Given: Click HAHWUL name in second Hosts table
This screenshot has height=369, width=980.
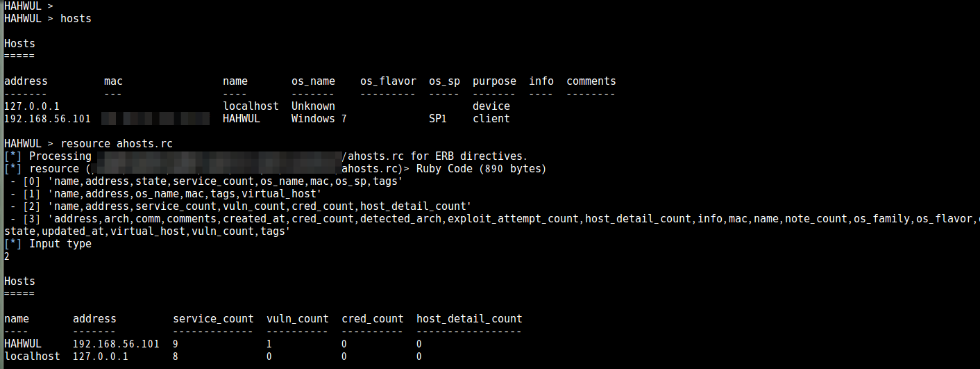Looking at the screenshot, I should [22, 344].
